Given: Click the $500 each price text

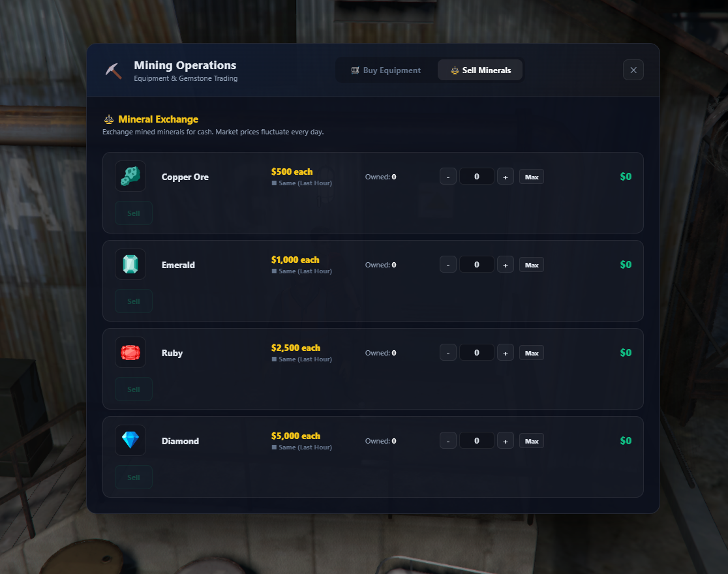Looking at the screenshot, I should point(292,172).
